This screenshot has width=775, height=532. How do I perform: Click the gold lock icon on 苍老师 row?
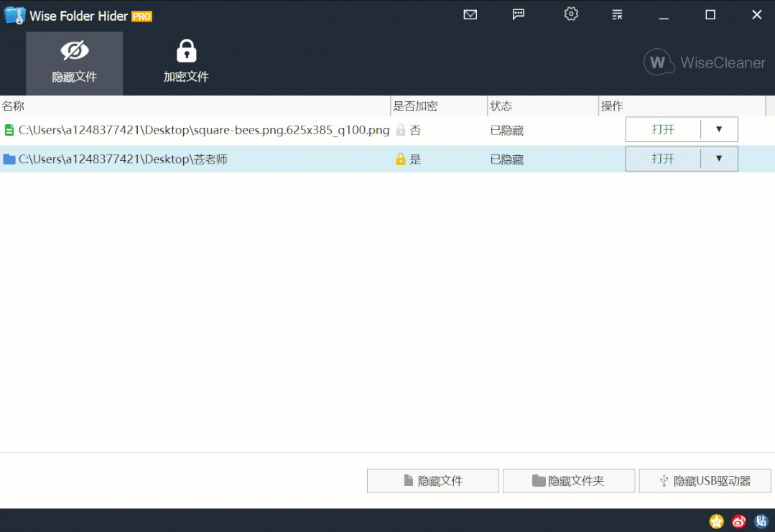point(401,159)
